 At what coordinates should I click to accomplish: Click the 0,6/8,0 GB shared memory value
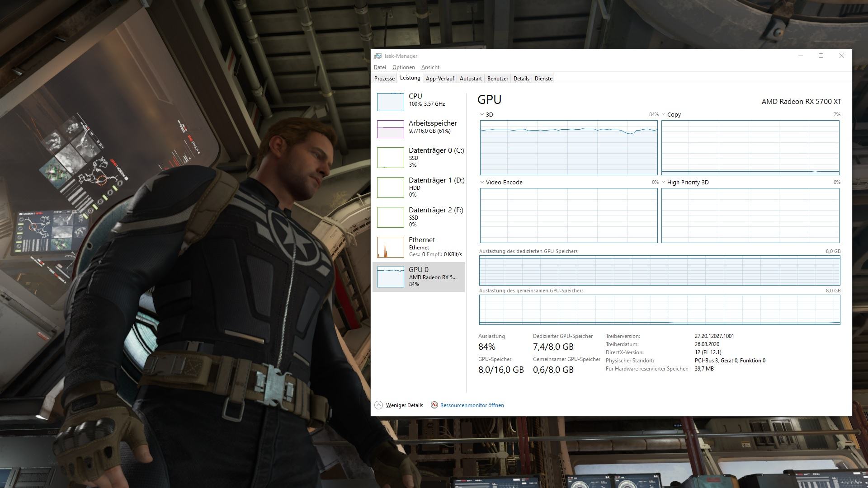(x=553, y=370)
